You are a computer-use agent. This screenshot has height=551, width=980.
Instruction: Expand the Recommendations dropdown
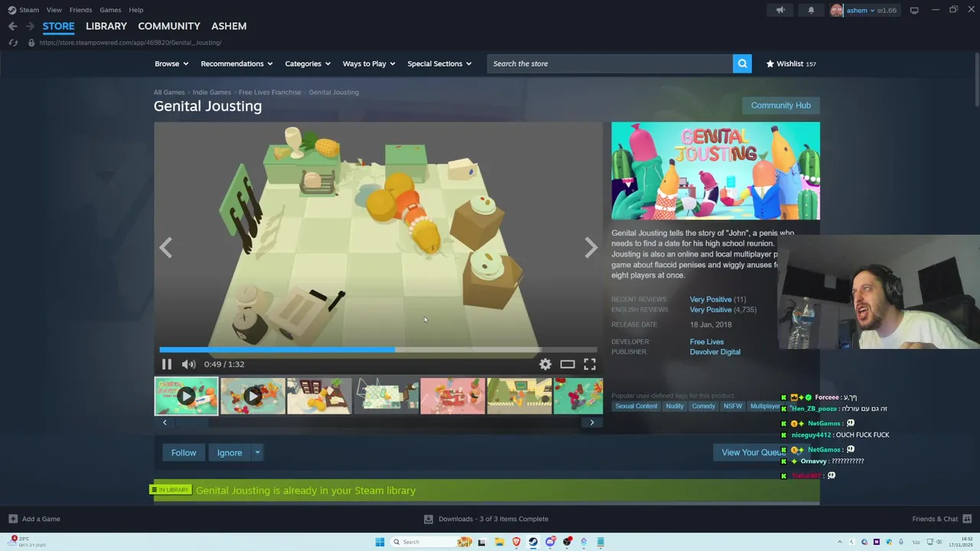[237, 64]
